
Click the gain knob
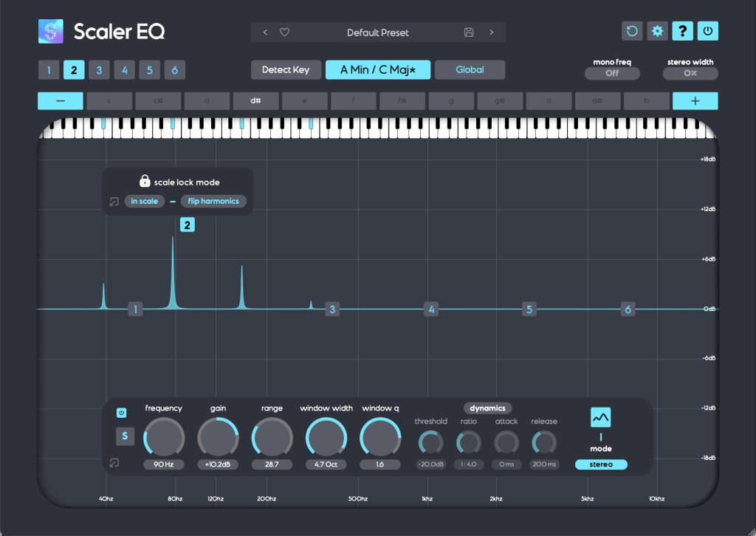coord(218,436)
